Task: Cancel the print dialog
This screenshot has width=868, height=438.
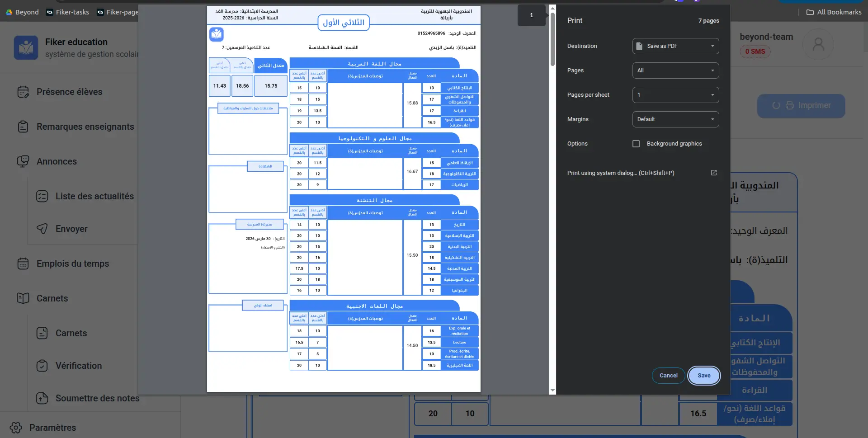Action: click(x=668, y=376)
